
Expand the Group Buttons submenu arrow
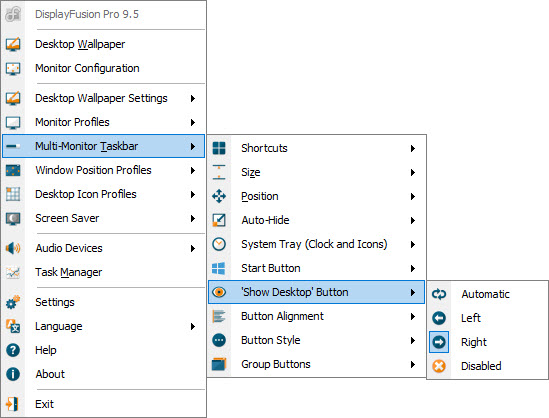(413, 364)
